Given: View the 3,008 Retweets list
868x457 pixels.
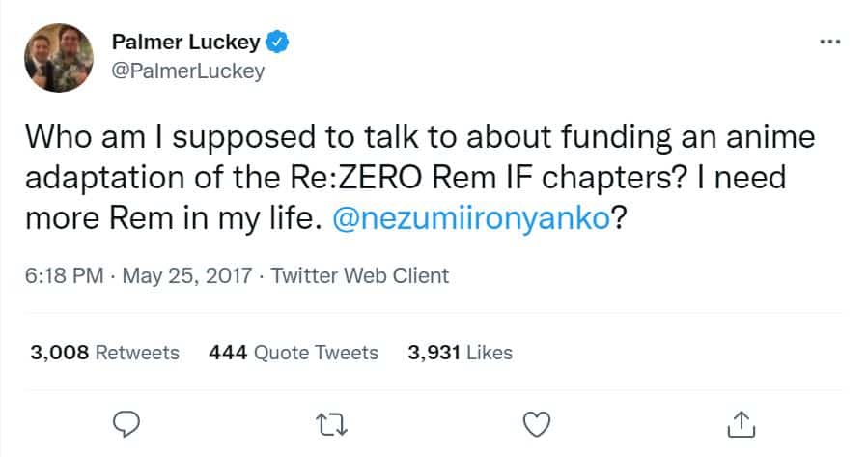Looking at the screenshot, I should (x=104, y=353).
